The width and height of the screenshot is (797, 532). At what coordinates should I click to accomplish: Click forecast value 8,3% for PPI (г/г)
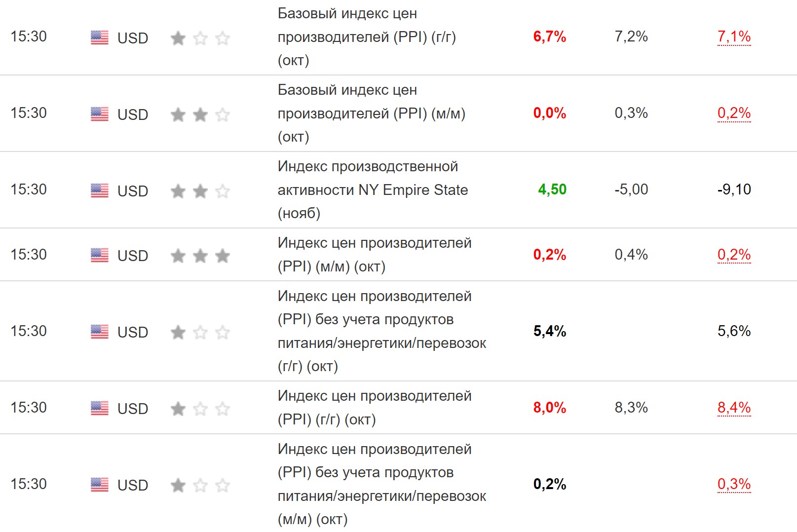pos(631,408)
